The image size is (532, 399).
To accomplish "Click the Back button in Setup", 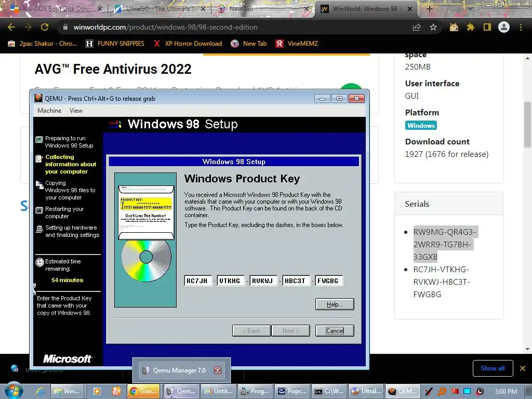I will [251, 331].
